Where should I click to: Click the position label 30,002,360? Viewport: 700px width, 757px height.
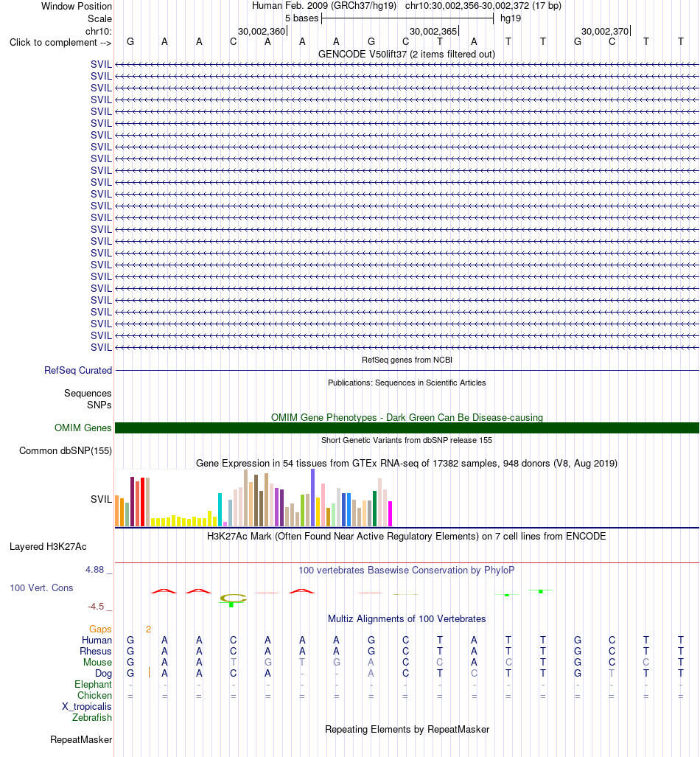coord(262,32)
